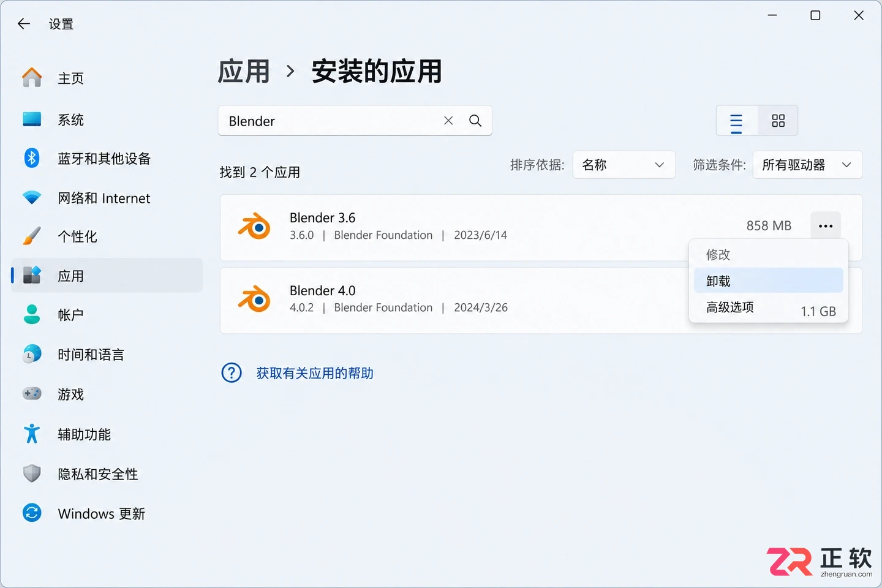
Task: Choose 高级选项 from the context menu
Action: pyautogui.click(x=730, y=307)
